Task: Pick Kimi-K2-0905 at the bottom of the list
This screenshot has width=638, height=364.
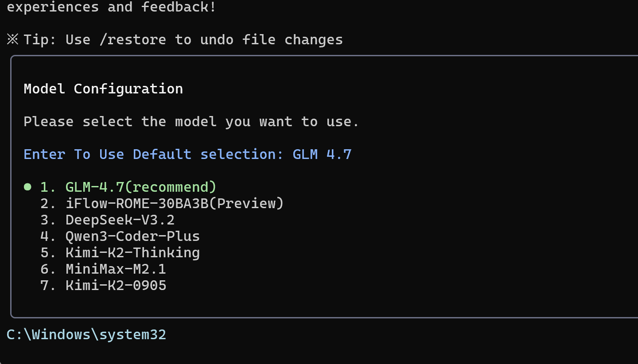Action: coord(116,285)
